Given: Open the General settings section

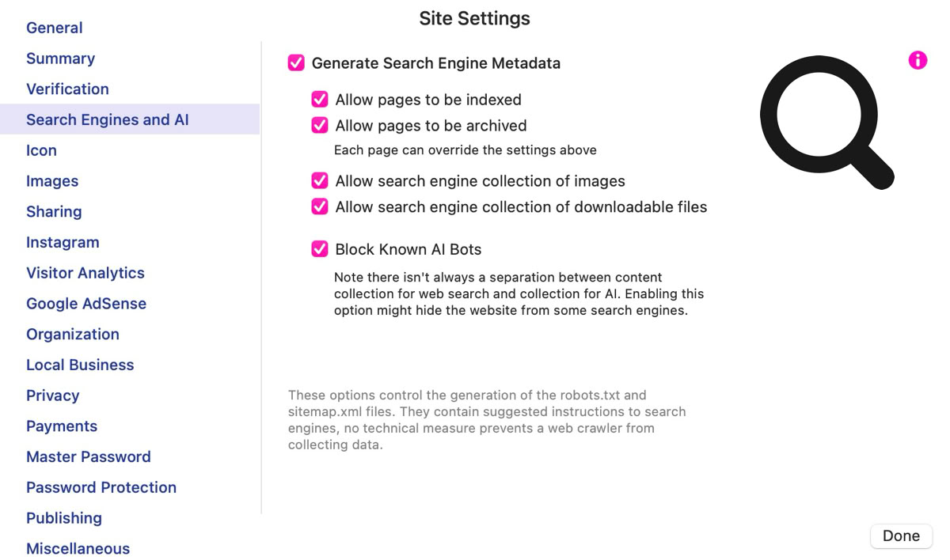Looking at the screenshot, I should click(55, 28).
